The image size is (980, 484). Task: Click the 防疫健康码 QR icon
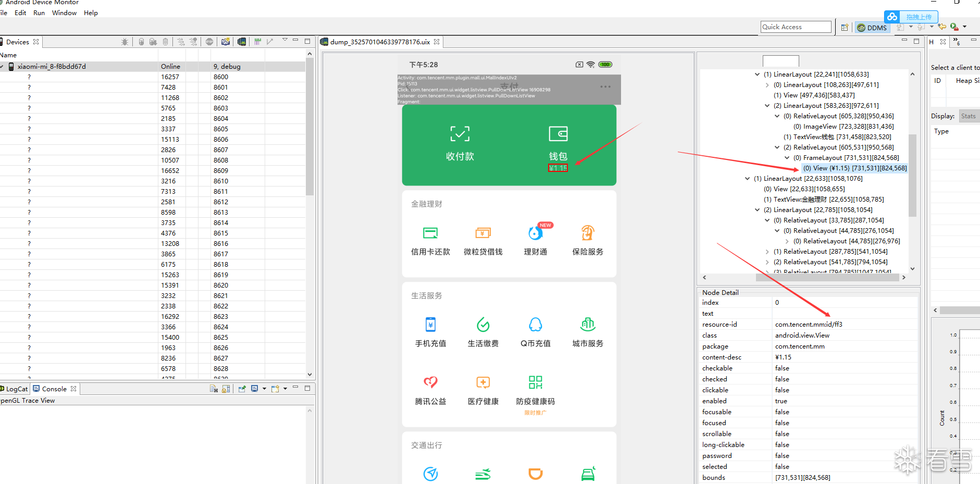pos(536,382)
